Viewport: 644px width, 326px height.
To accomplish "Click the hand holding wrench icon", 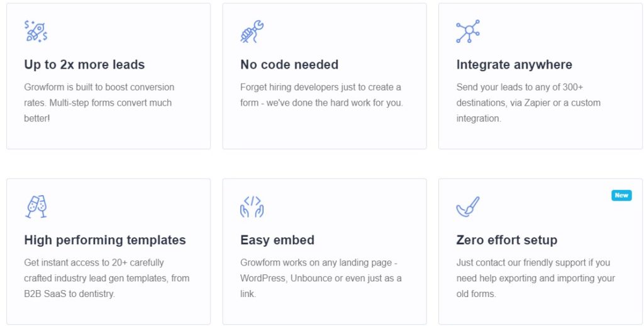I will pos(252,31).
